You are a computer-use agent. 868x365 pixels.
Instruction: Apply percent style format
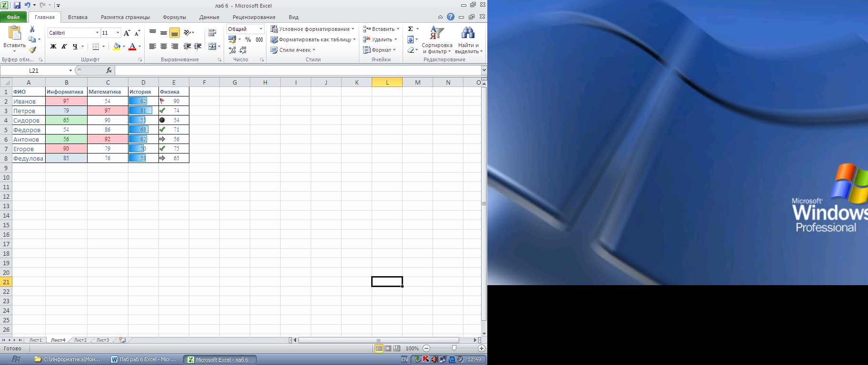248,39
